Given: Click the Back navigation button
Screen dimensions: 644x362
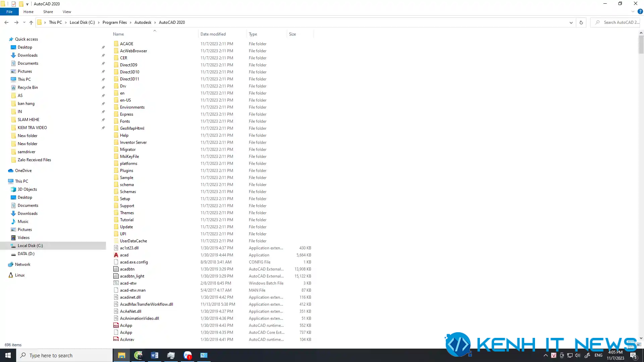Looking at the screenshot, I should 6,22.
